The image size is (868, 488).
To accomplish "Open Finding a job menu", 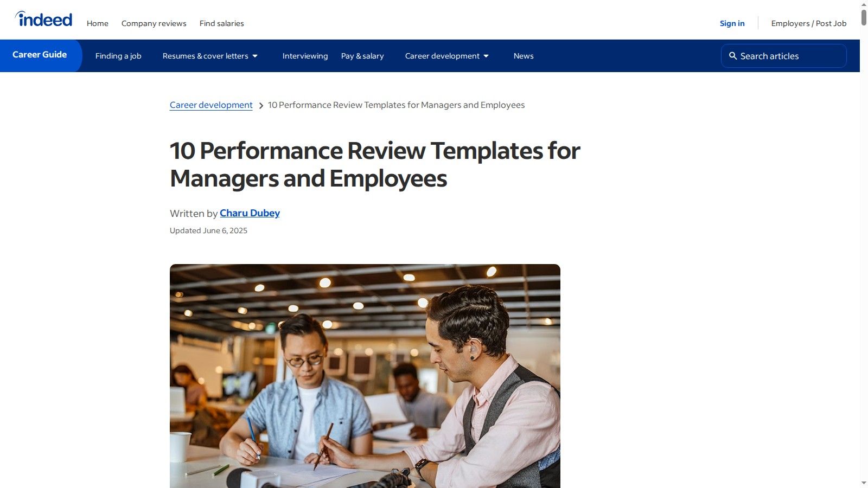I will 118,56.
